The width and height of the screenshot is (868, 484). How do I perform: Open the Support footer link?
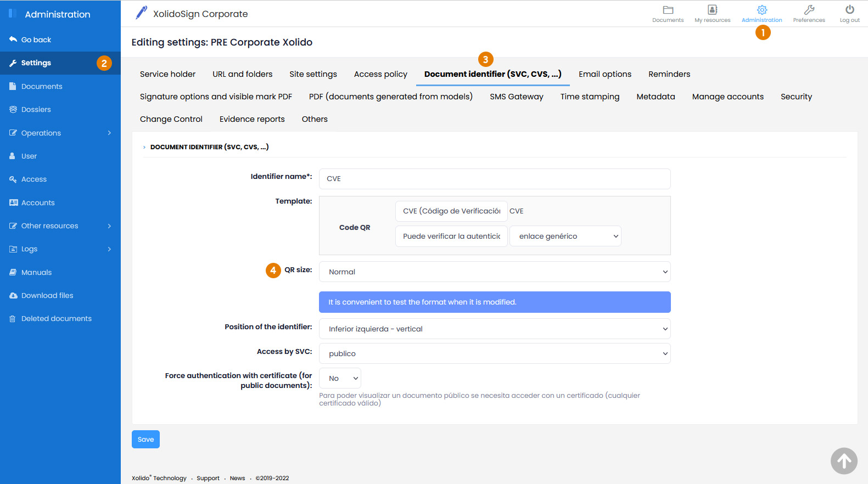point(208,478)
